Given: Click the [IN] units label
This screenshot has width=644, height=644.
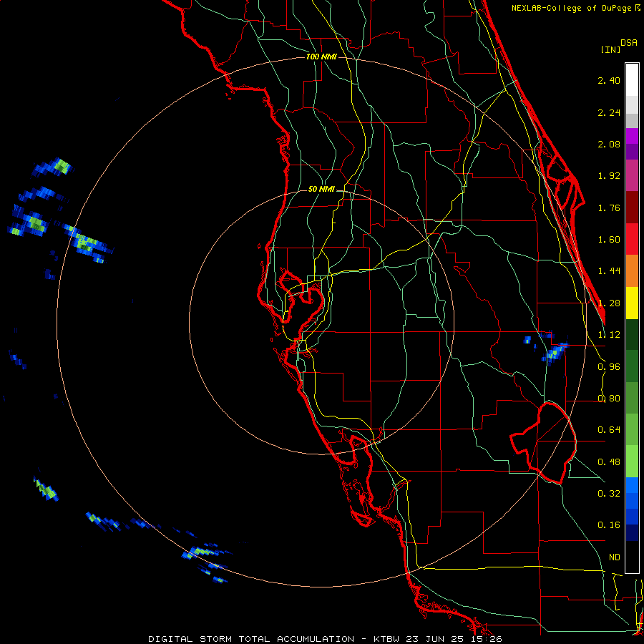Looking at the screenshot, I should [610, 49].
